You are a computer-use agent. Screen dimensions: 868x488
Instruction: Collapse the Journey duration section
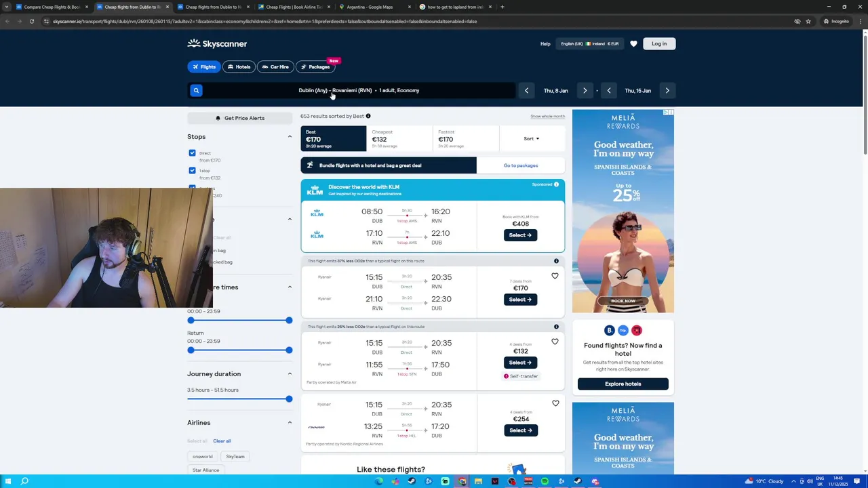(x=290, y=373)
